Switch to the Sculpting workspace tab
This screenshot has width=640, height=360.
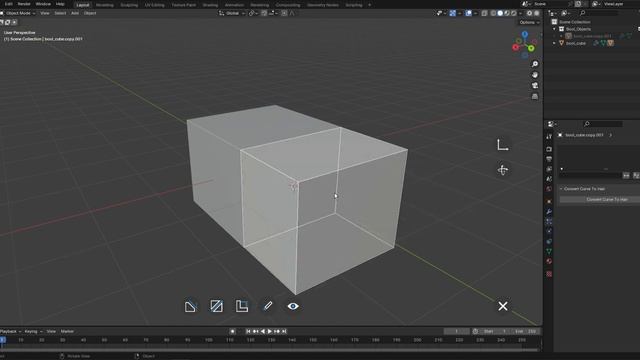129,5
